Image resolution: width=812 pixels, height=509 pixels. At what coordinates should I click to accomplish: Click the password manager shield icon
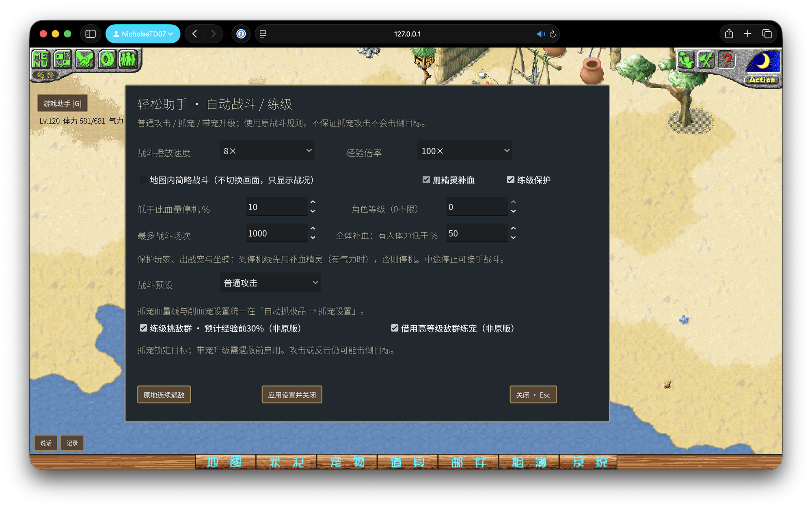241,34
